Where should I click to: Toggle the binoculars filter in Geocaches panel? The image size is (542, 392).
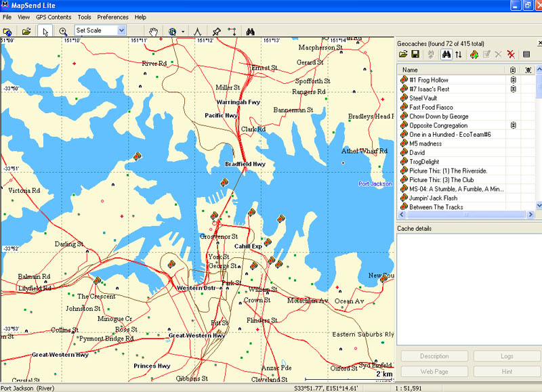coord(446,54)
